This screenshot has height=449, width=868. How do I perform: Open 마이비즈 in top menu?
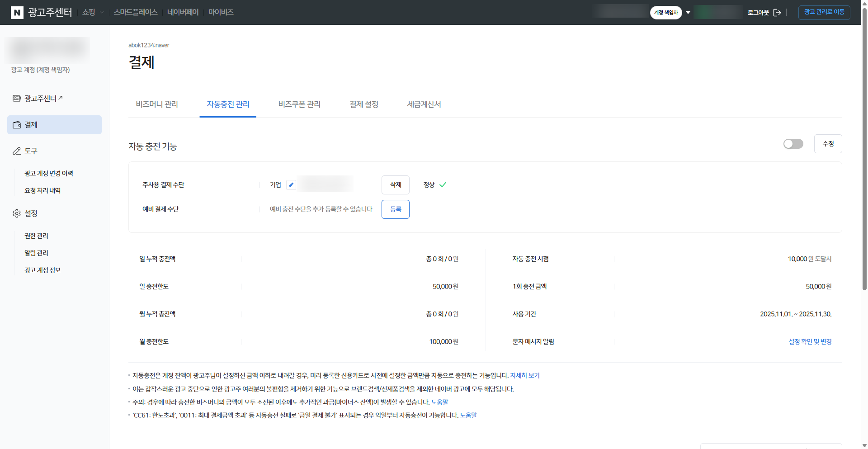point(221,12)
